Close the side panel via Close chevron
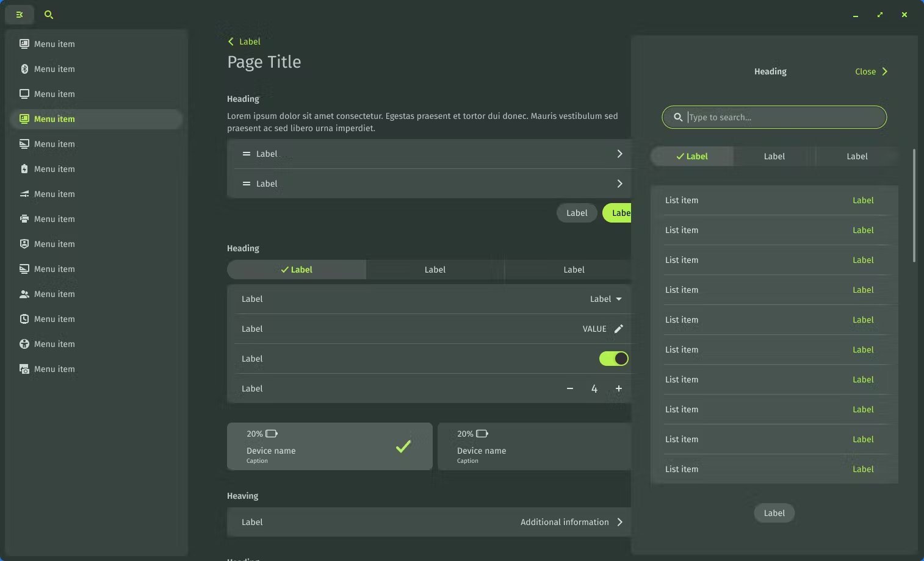This screenshot has height=561, width=924. (872, 71)
